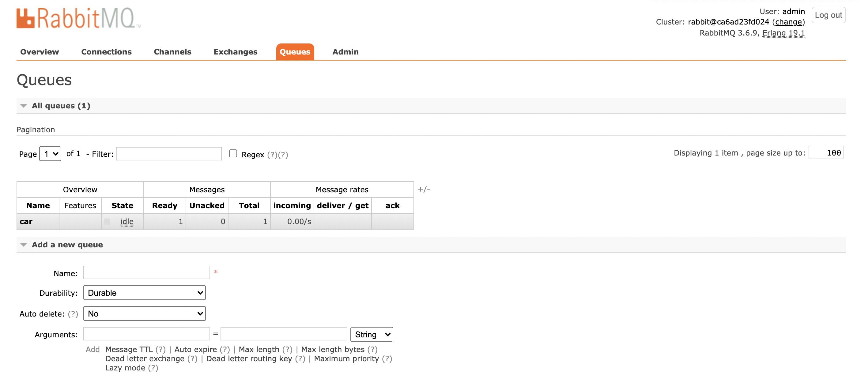Show Lazy mode help
The height and width of the screenshot is (379, 868).
coord(153,368)
